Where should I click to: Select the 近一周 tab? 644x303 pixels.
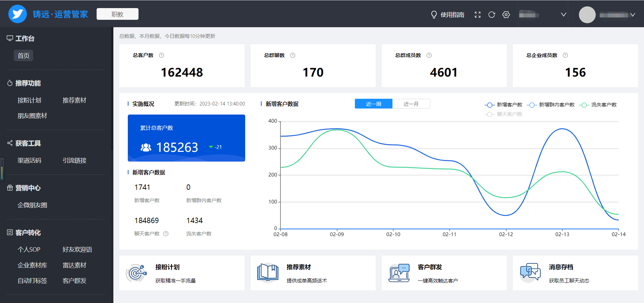pyautogui.click(x=373, y=103)
